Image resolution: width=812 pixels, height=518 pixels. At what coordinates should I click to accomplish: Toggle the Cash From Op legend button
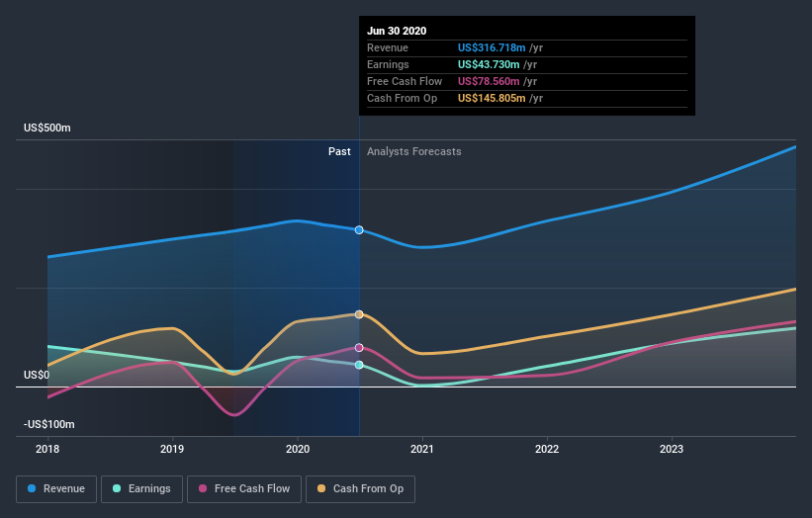pyautogui.click(x=360, y=489)
